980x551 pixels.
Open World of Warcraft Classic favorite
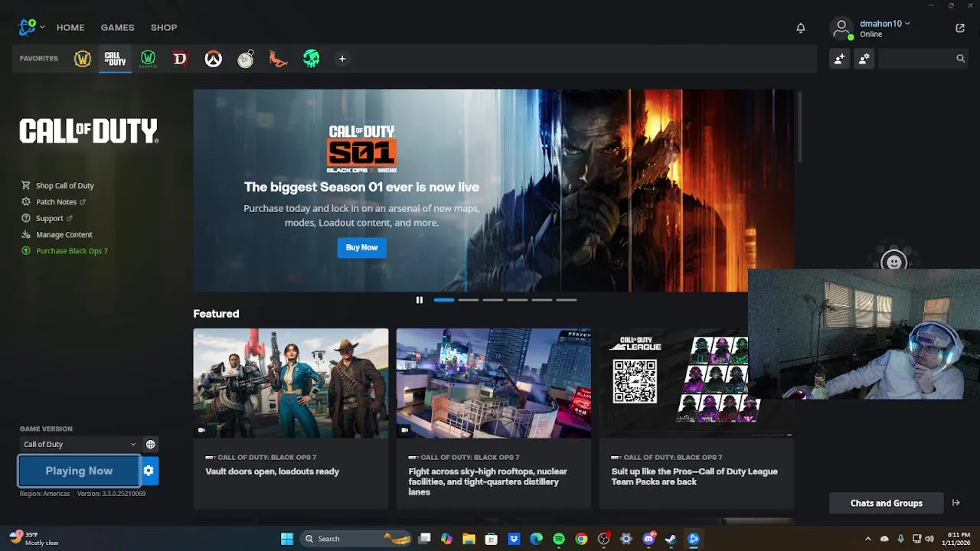click(148, 58)
